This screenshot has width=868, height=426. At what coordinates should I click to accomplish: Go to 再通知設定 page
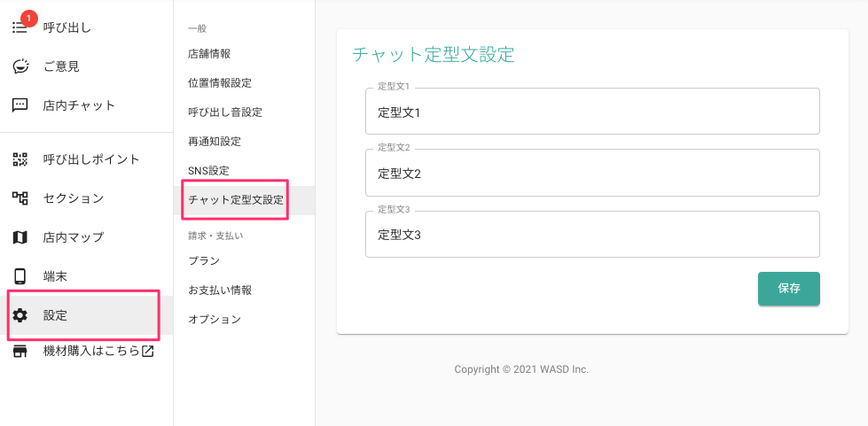coord(215,142)
